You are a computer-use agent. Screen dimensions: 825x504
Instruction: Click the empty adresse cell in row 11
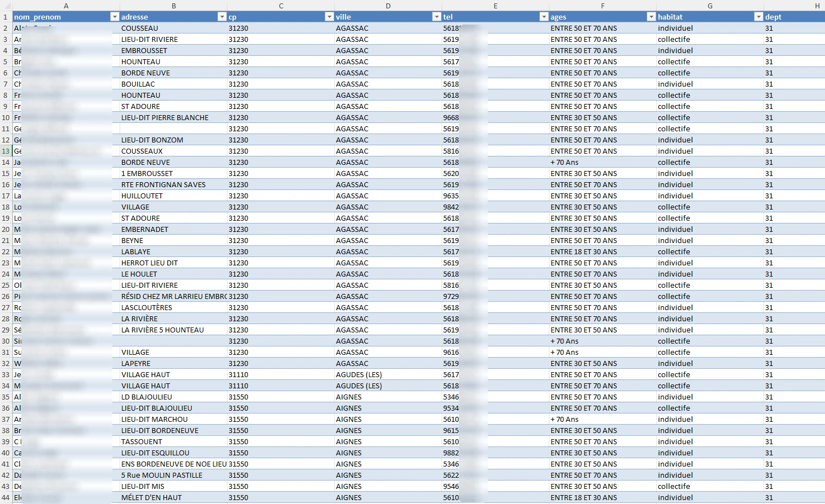[173, 129]
